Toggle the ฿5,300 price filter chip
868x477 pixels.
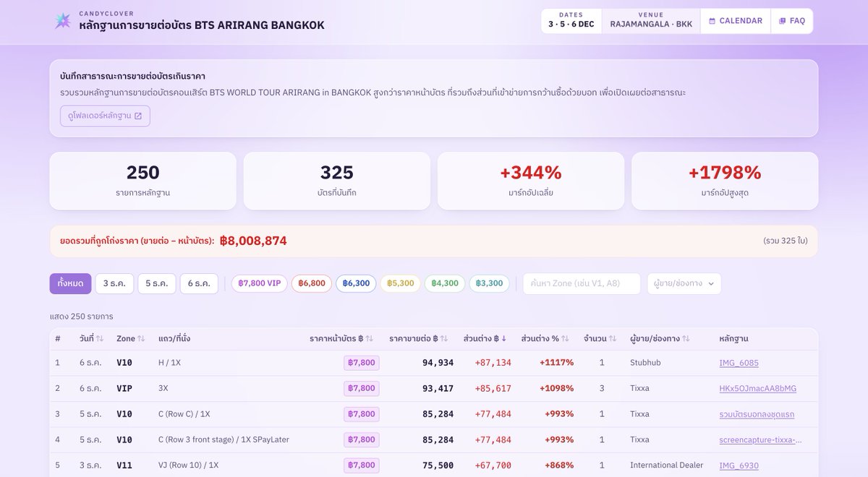(401, 283)
